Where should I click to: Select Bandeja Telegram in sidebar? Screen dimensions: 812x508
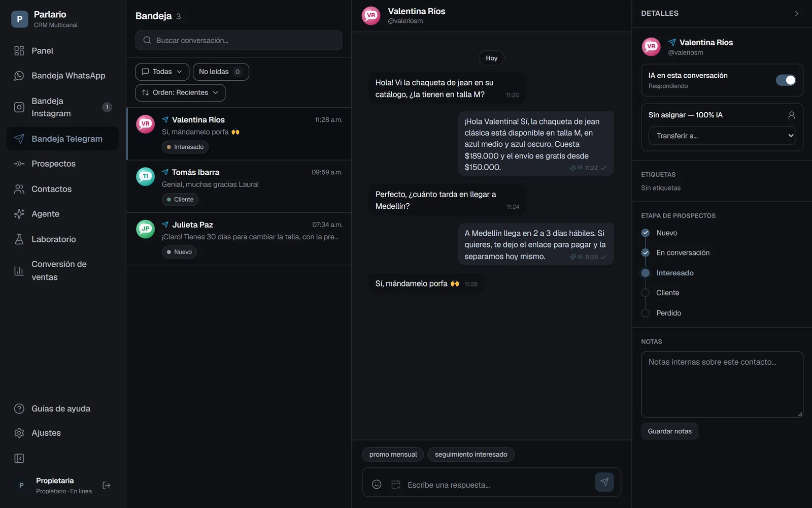[x=62, y=139]
